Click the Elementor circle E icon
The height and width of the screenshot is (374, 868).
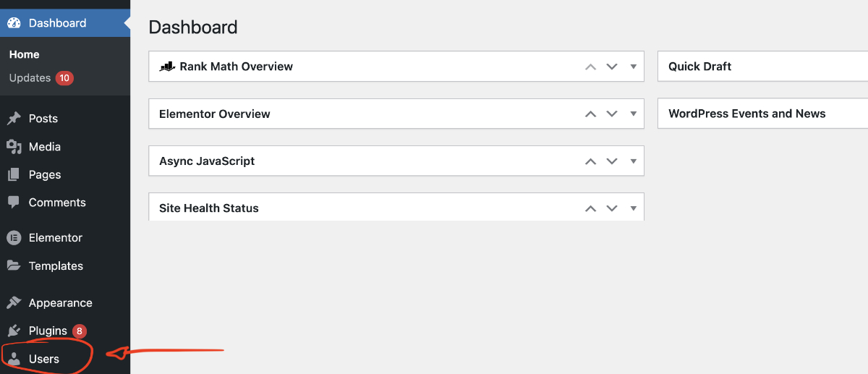coord(14,238)
